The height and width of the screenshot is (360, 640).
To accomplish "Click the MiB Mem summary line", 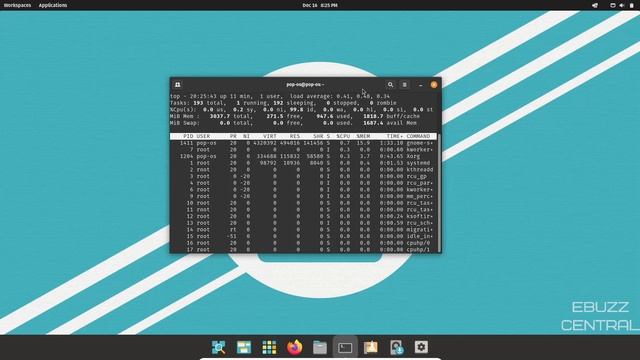I will pos(295,116).
